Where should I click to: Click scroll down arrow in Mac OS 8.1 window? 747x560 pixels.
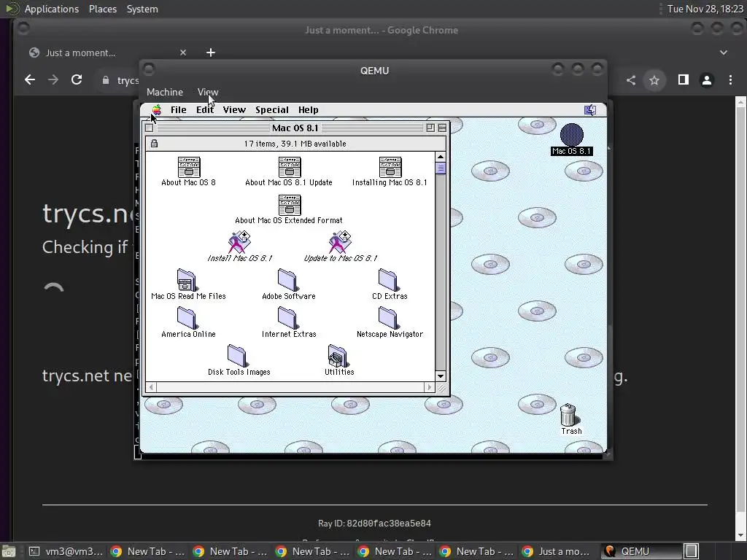point(440,376)
